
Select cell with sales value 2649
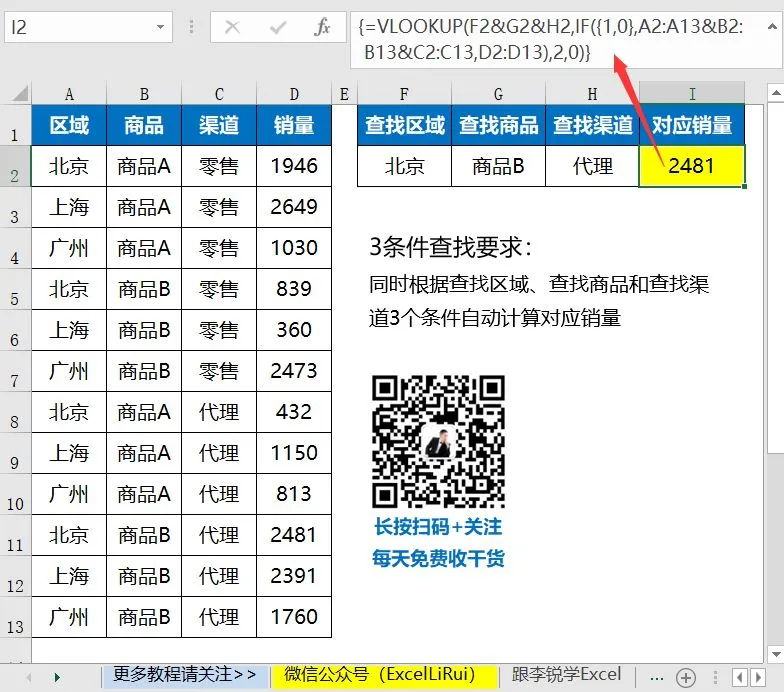tap(294, 207)
